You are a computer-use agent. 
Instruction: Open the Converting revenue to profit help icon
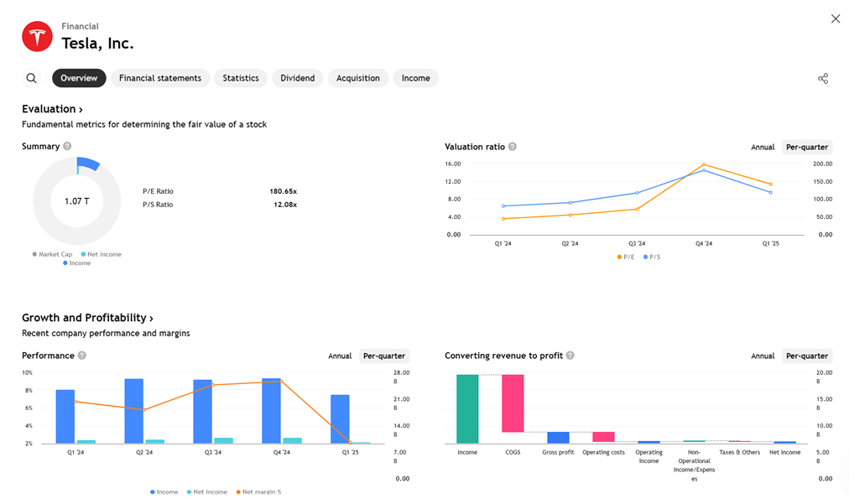click(570, 356)
